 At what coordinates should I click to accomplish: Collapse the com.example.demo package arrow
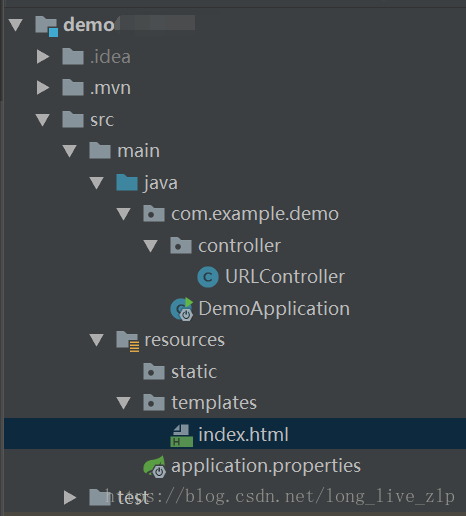124,214
